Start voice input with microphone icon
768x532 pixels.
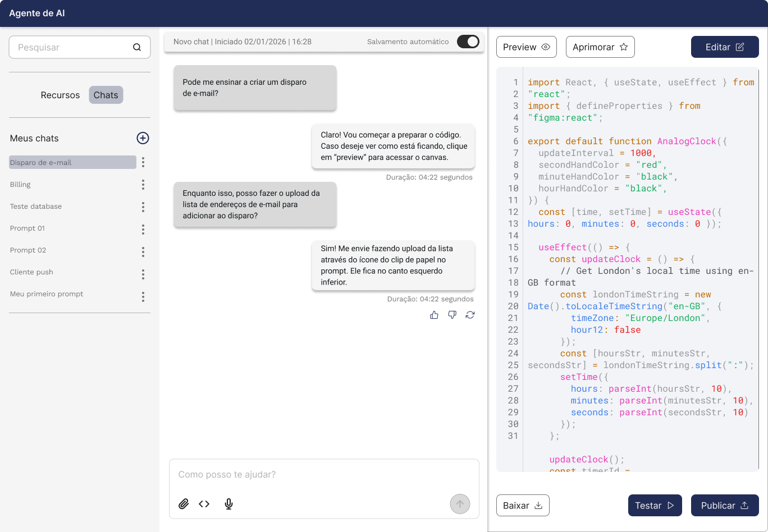coord(228,504)
